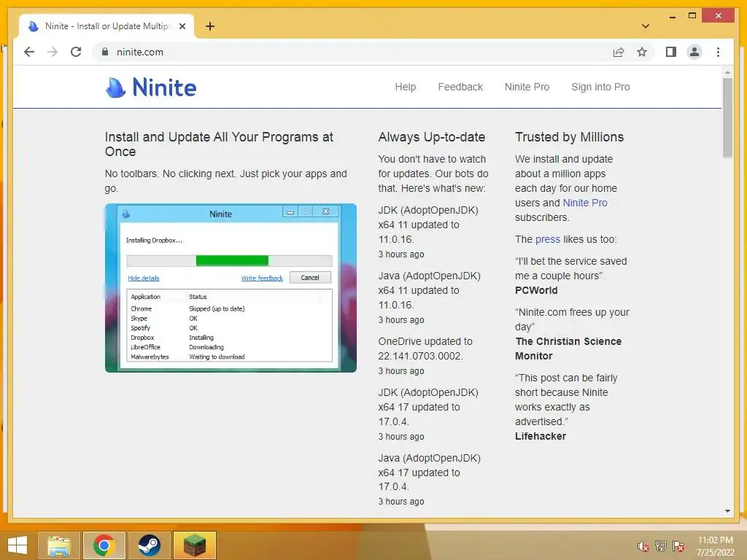Click the Chrome taskbar icon
Screen dimensions: 747x560
tap(104, 545)
